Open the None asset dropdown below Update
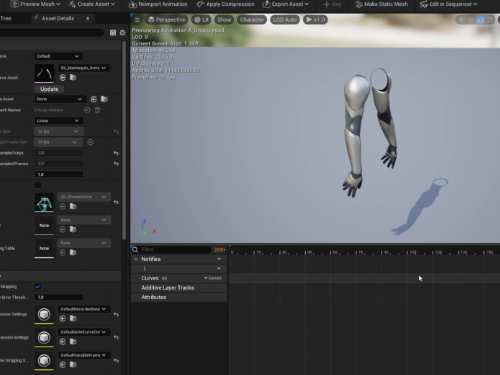 coord(59,99)
